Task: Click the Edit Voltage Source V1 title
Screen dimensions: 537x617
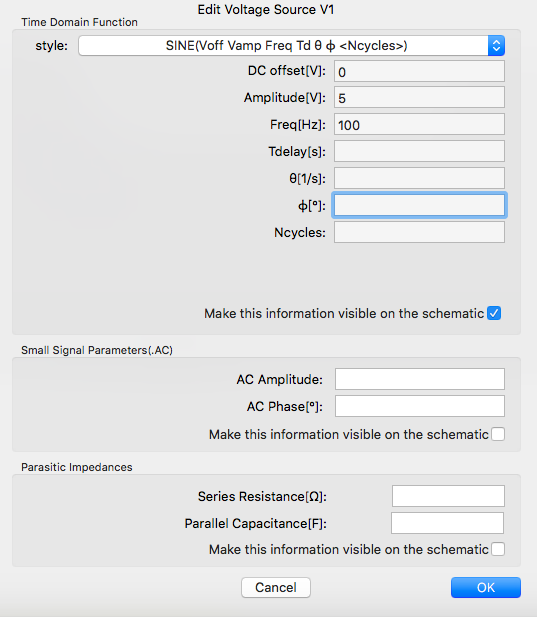Action: [266, 9]
